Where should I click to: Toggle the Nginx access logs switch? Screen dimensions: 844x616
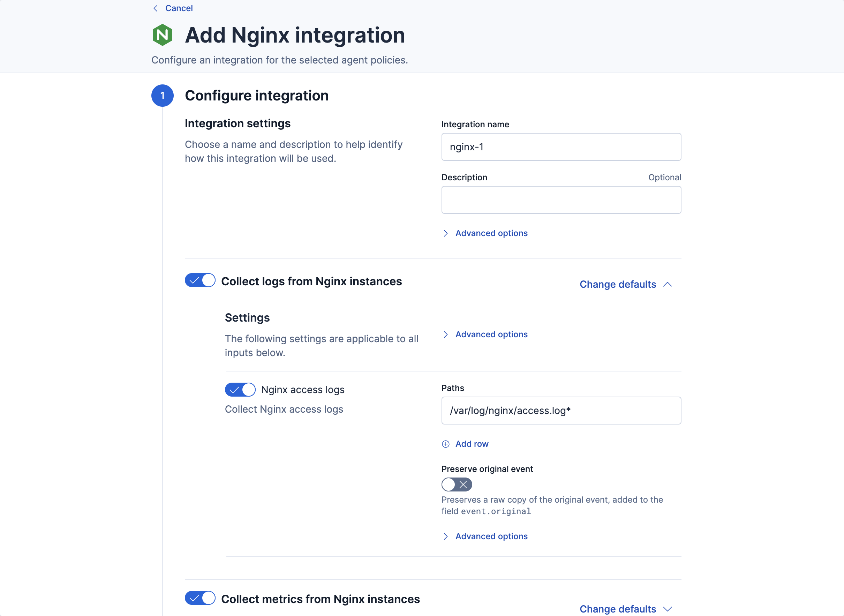[240, 390]
